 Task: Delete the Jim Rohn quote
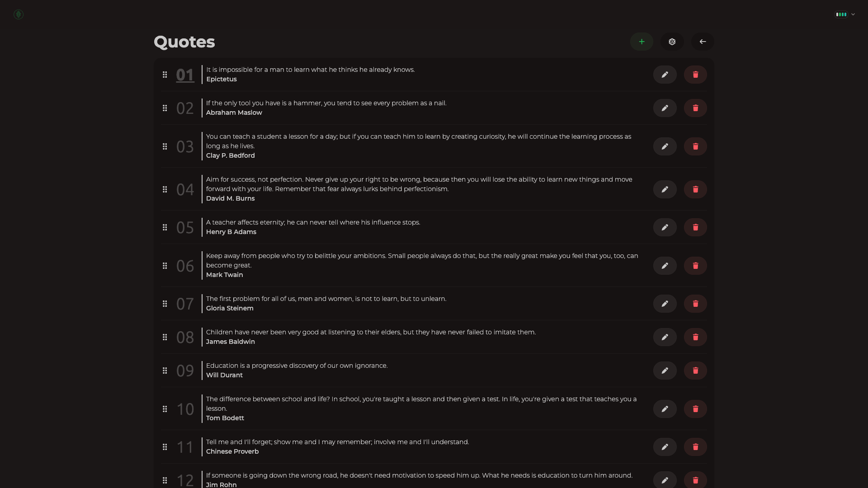point(695,480)
